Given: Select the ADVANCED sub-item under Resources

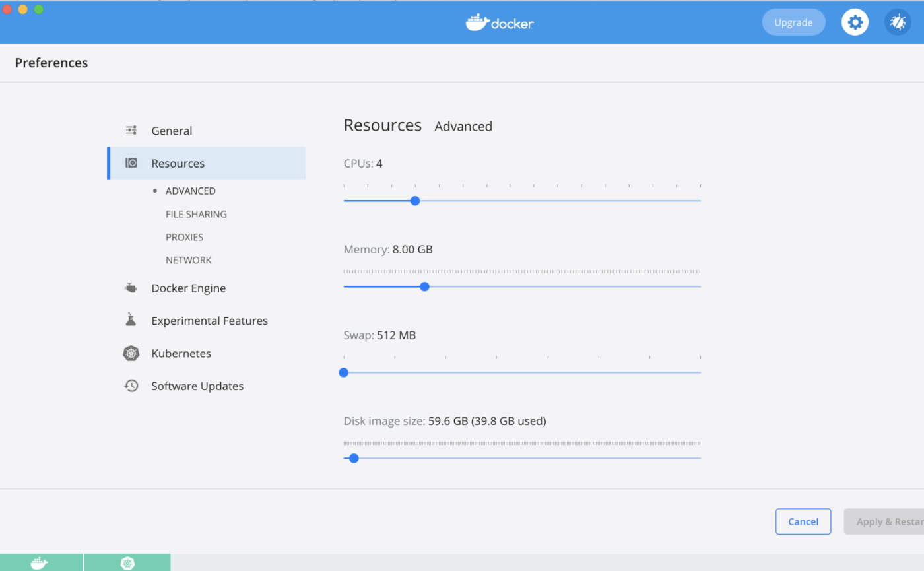Looking at the screenshot, I should pos(190,191).
